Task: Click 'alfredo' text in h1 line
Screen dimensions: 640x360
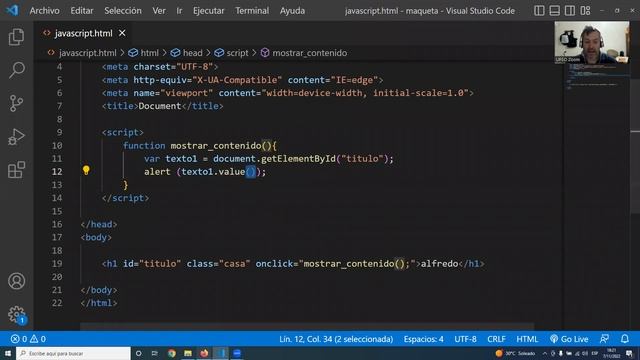Action: click(439, 264)
